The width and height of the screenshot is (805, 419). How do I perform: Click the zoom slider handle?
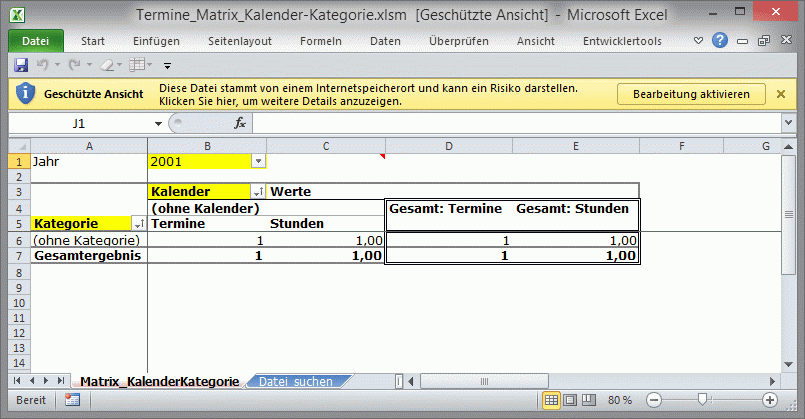[703, 400]
